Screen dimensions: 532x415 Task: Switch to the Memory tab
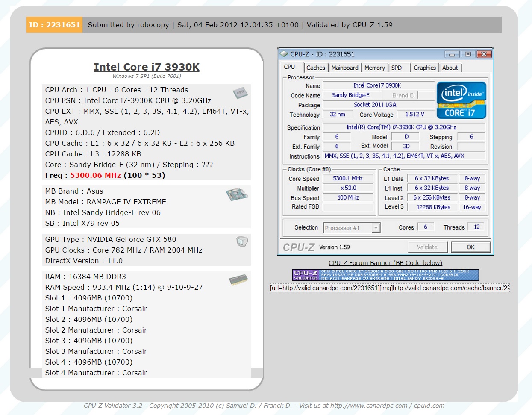(375, 68)
